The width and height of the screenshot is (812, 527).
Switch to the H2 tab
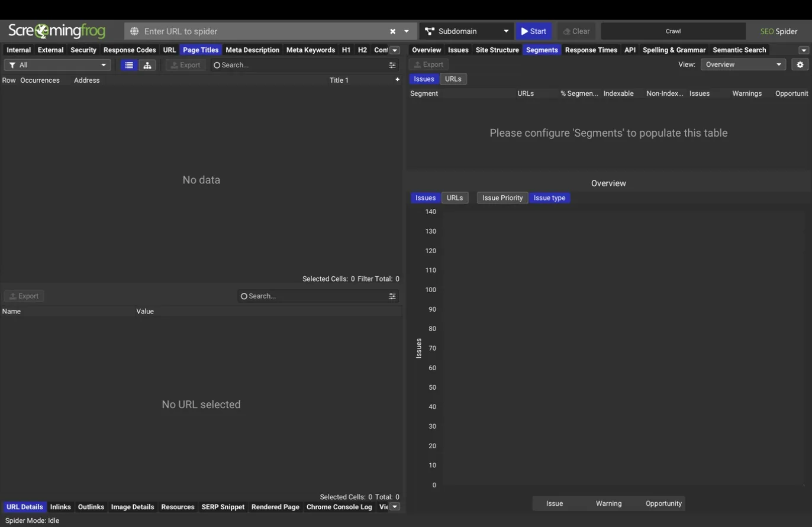coord(362,50)
